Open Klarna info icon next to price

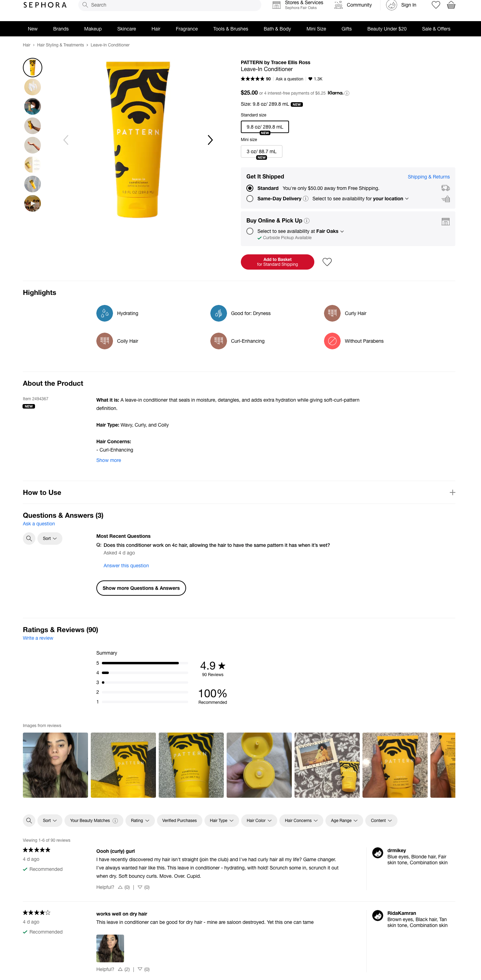tap(347, 93)
